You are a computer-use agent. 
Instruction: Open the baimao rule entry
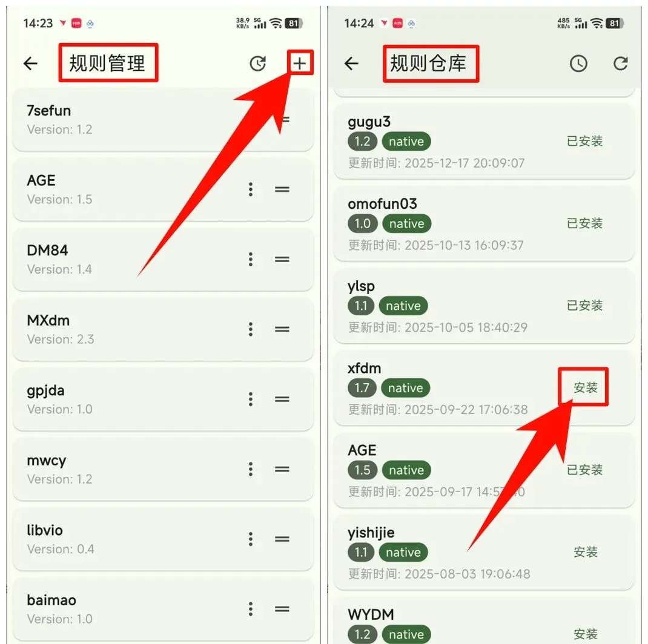pos(163,609)
